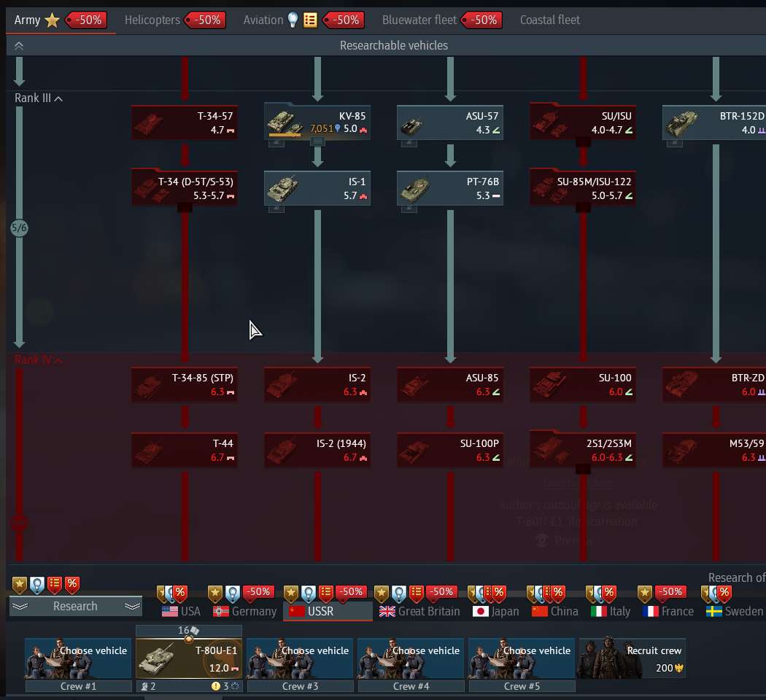Click the light bulb icon on Aviation tab
Image resolution: width=766 pixels, height=700 pixels.
293,20
